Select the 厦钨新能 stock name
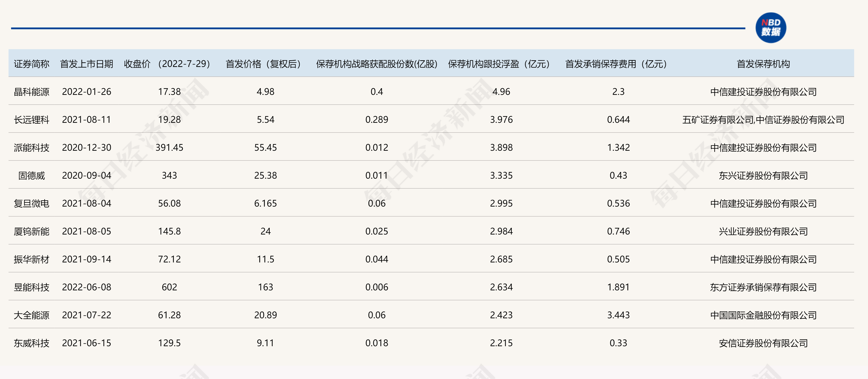 tap(31, 232)
